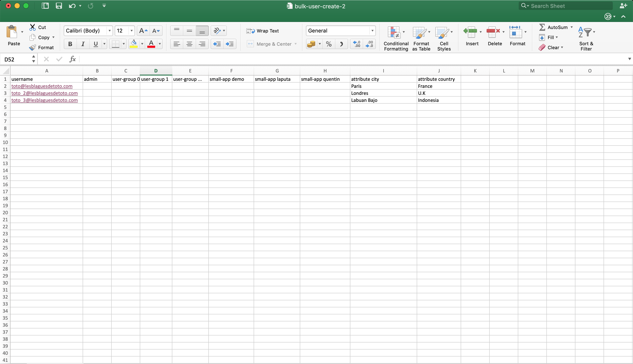The image size is (633, 364).
Task: Open the AutoSum dropdown arrow
Action: tap(572, 27)
